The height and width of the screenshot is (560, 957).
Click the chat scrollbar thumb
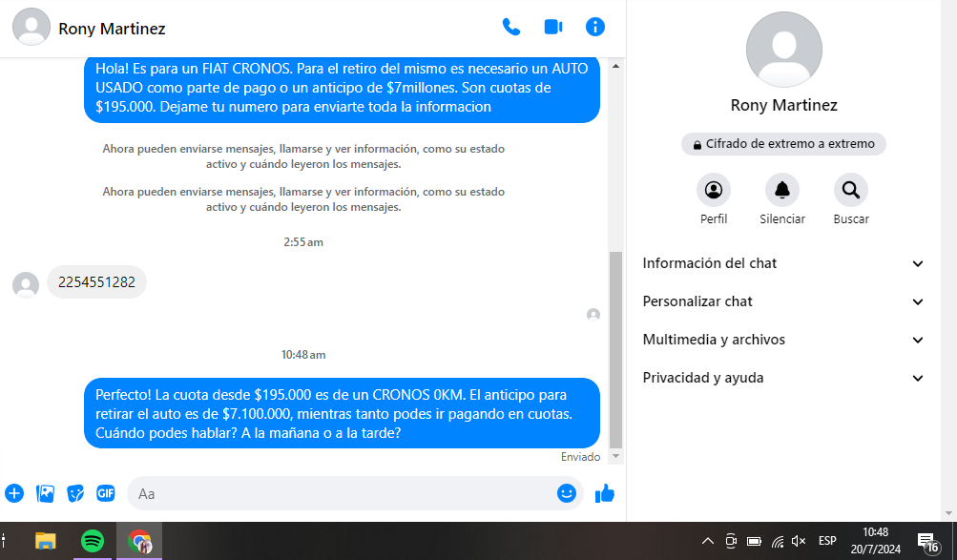(615, 349)
